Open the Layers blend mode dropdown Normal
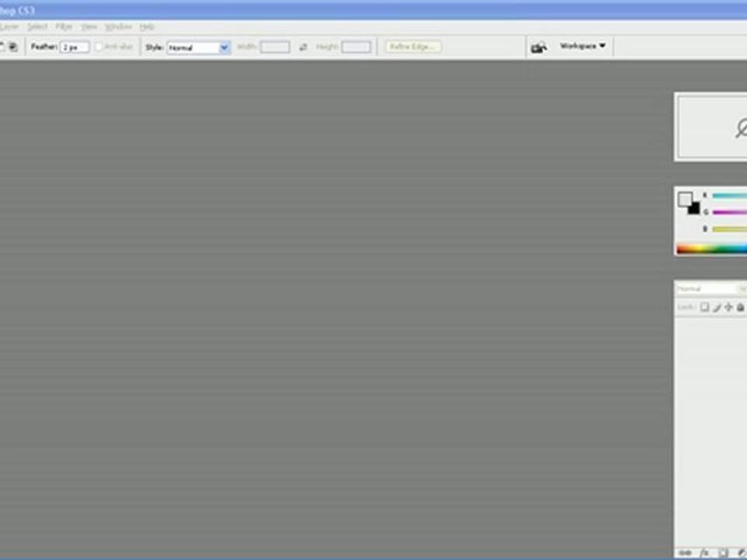This screenshot has width=747, height=560. point(710,289)
